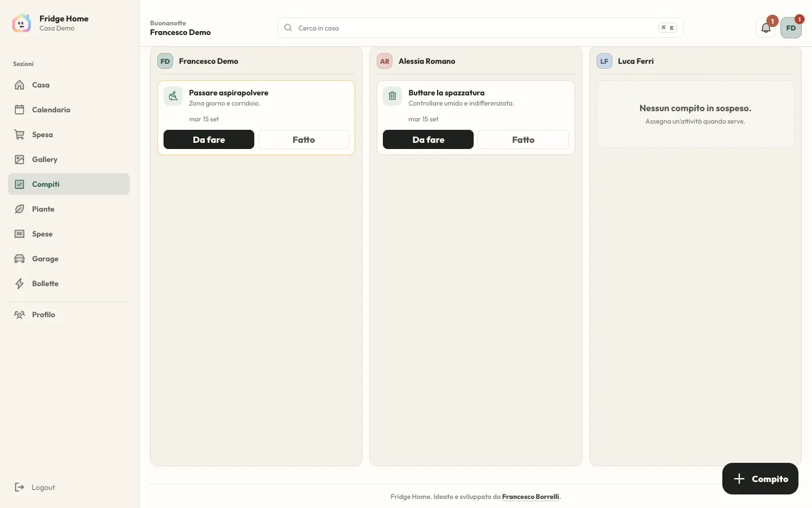The width and height of the screenshot is (812, 508).
Task: Click 'Zona giorno e corridoio.' description
Action: click(x=224, y=103)
